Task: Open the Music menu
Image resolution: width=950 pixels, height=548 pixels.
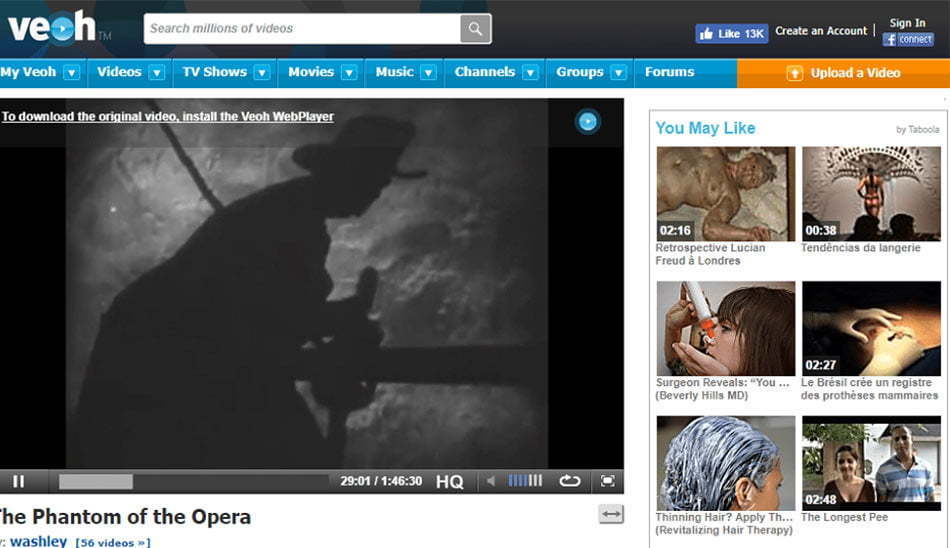Action: click(x=394, y=72)
